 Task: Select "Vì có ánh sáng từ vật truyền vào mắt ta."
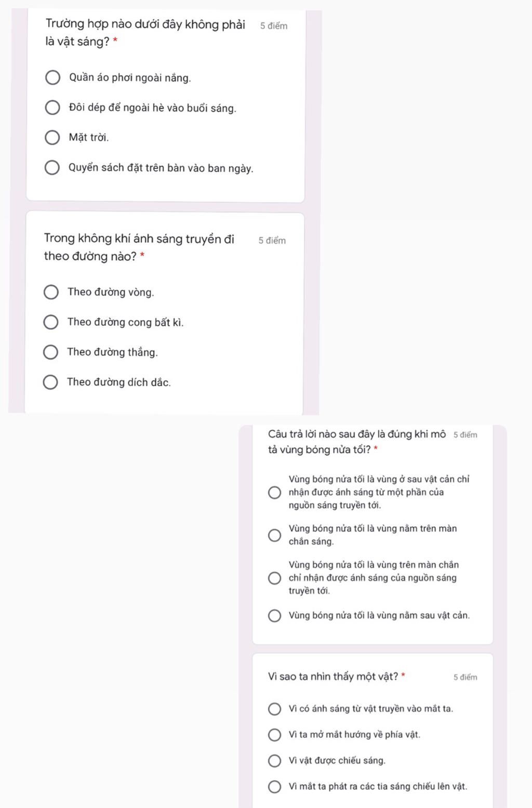click(274, 709)
